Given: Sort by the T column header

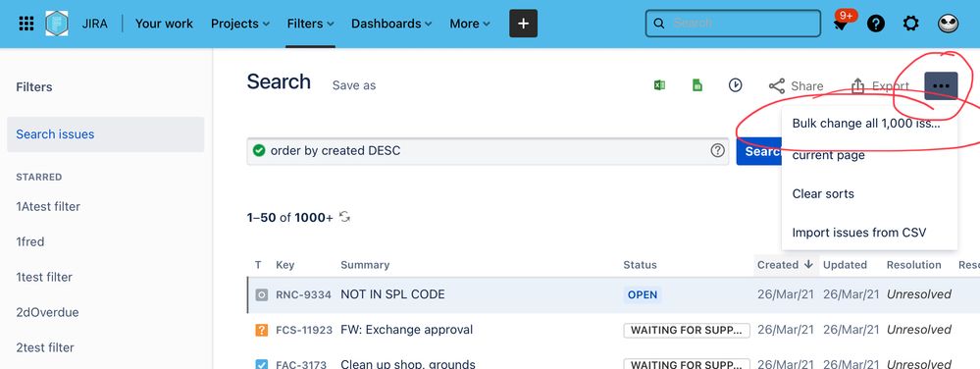Looking at the screenshot, I should [x=258, y=265].
